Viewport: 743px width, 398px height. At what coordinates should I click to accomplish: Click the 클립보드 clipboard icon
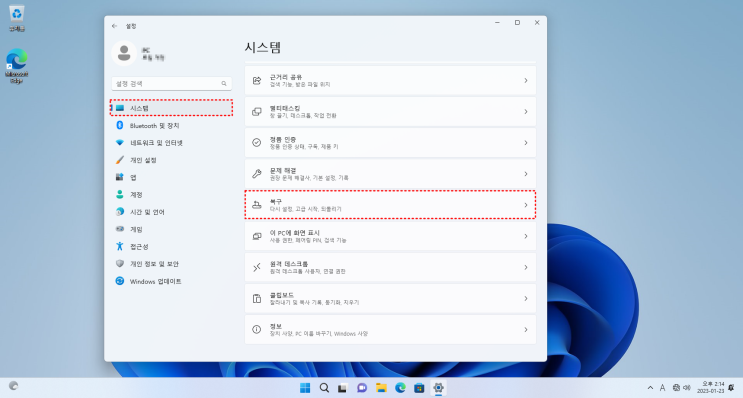click(257, 298)
